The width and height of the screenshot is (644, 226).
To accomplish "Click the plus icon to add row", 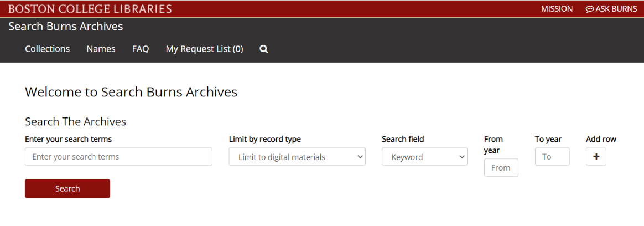I will click(596, 157).
